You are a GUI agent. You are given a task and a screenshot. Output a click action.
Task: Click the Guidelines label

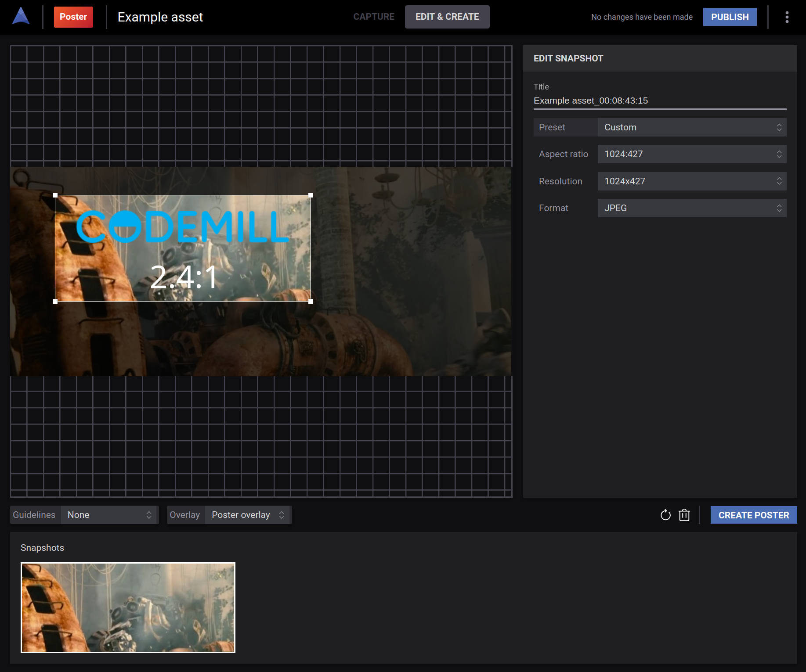point(34,515)
